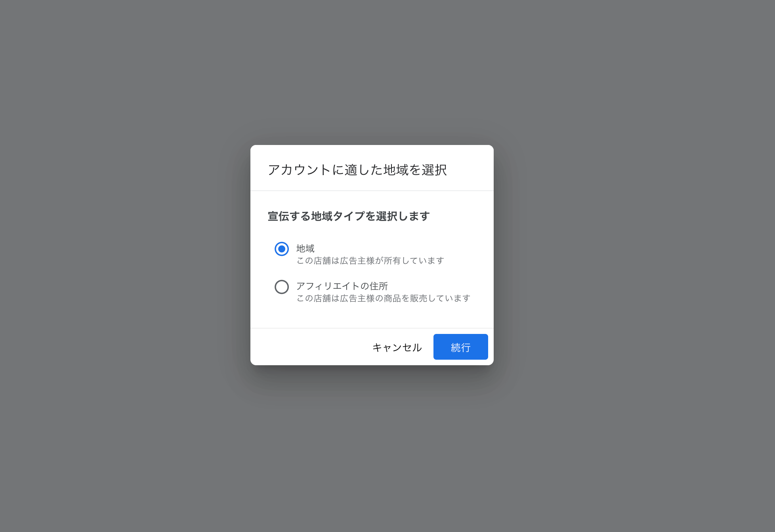Select the アフィリエイトの住所 radio button
Image resolution: width=775 pixels, height=532 pixels.
click(282, 287)
